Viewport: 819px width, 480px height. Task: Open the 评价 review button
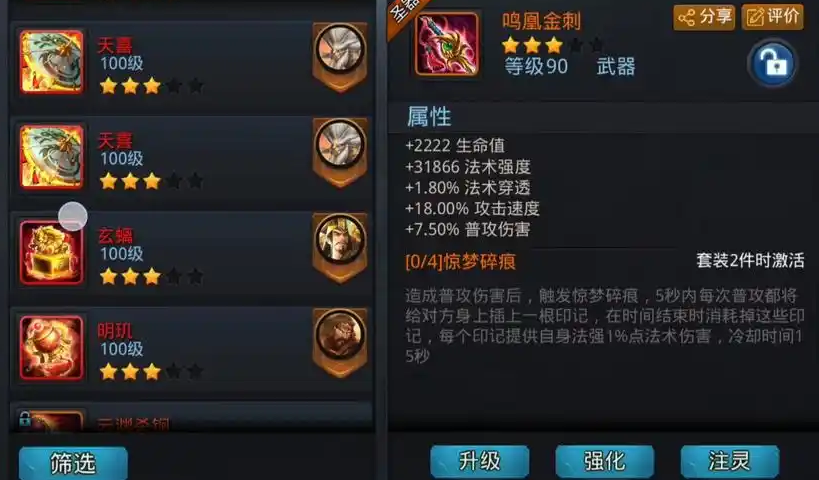pyautogui.click(x=773, y=17)
